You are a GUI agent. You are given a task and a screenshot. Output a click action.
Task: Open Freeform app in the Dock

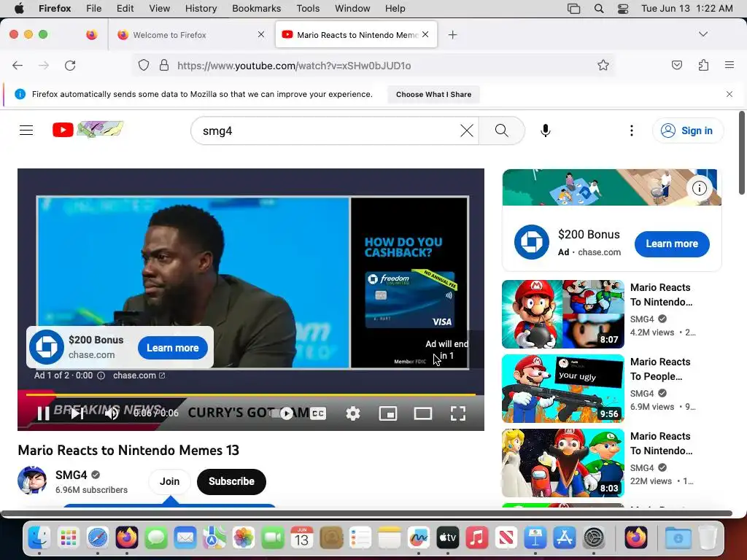pos(418,538)
